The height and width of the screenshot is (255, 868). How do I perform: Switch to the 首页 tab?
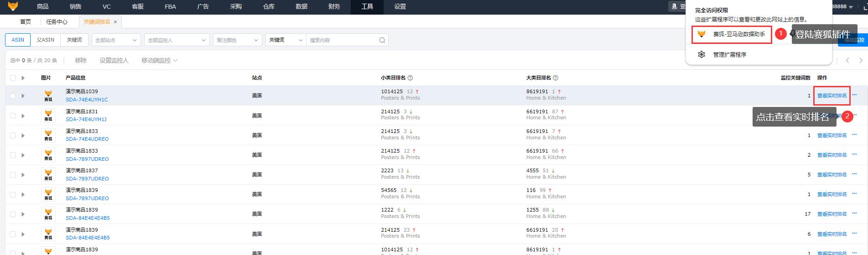click(26, 22)
